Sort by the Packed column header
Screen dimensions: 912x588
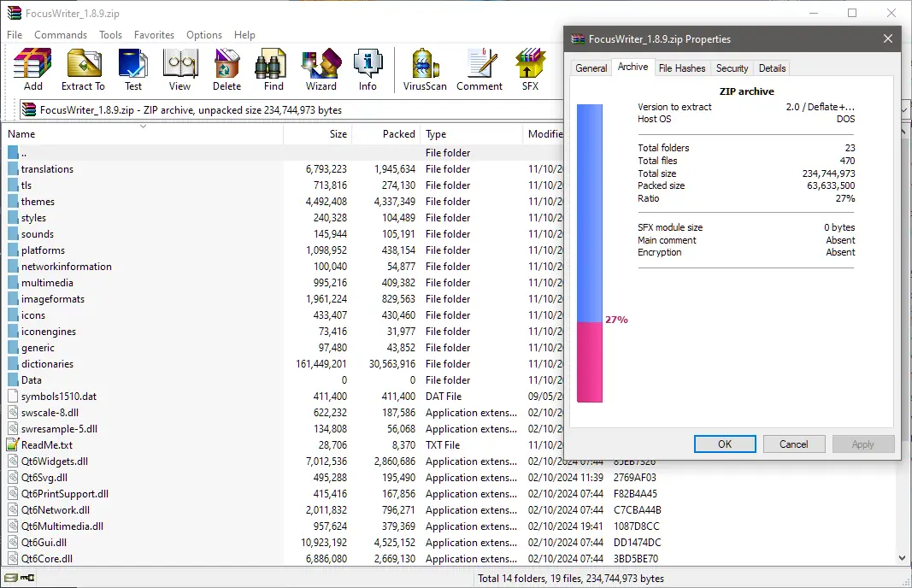pos(386,134)
